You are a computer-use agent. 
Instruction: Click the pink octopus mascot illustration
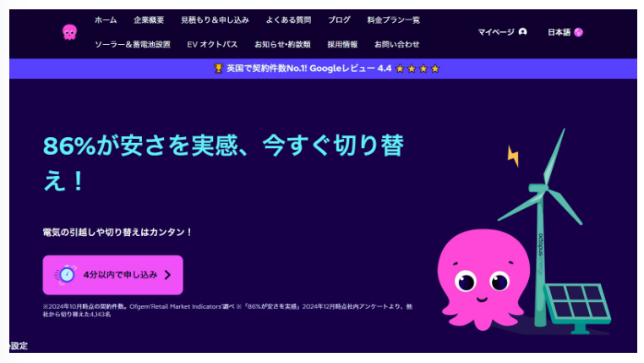483,279
